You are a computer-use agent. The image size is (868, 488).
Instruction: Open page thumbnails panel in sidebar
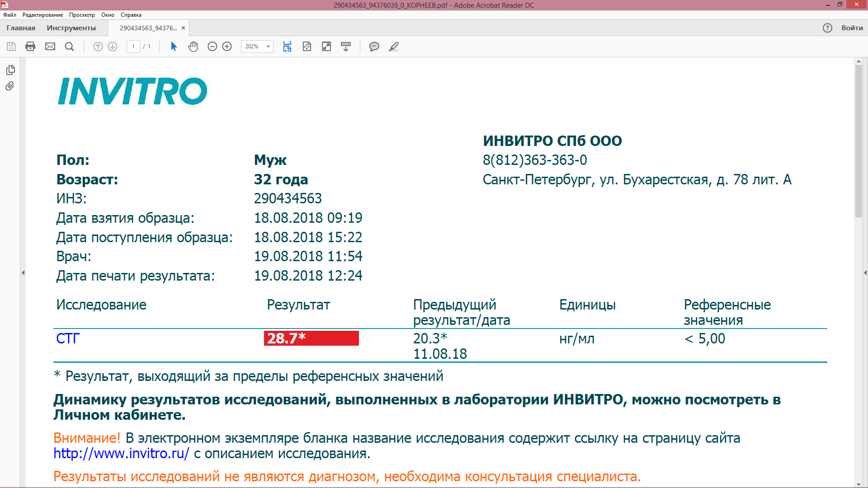(10, 70)
